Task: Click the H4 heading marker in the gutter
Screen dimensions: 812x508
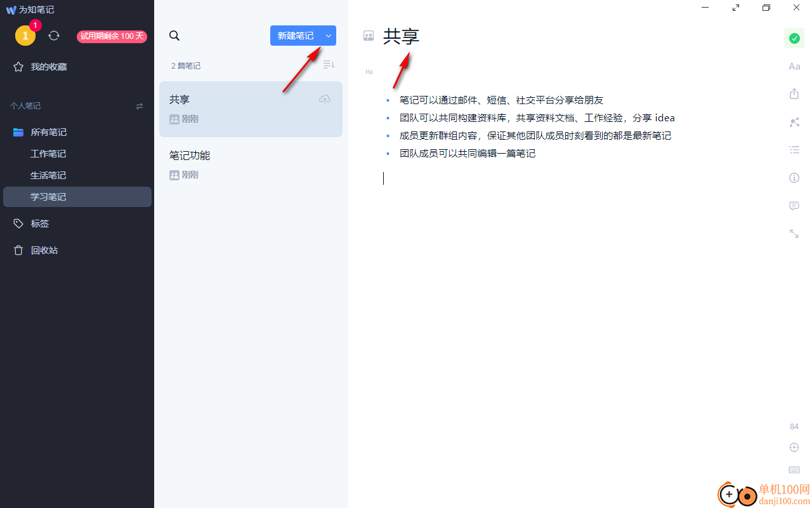Action: click(369, 72)
